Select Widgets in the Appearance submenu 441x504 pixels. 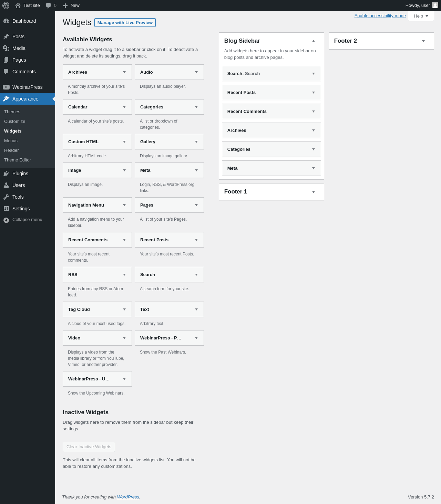click(x=13, y=131)
